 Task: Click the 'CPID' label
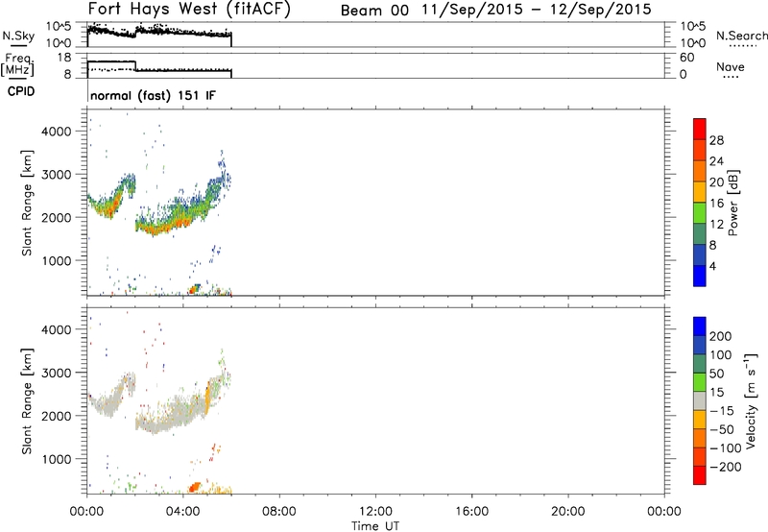click(21, 91)
